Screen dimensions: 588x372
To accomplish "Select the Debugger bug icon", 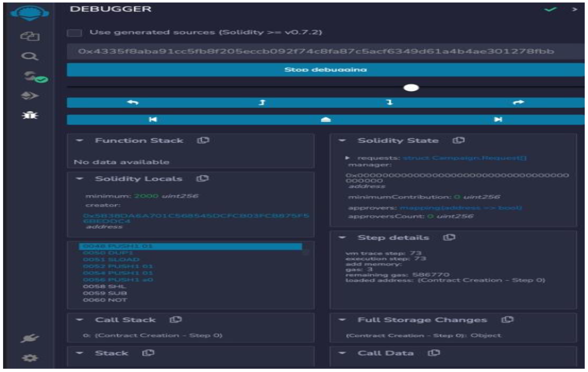I will tap(30, 115).
